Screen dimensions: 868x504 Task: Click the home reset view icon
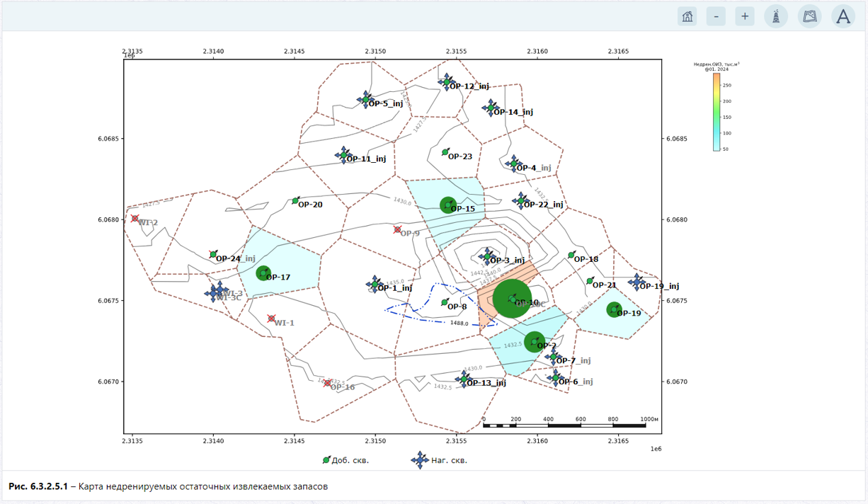pos(687,16)
